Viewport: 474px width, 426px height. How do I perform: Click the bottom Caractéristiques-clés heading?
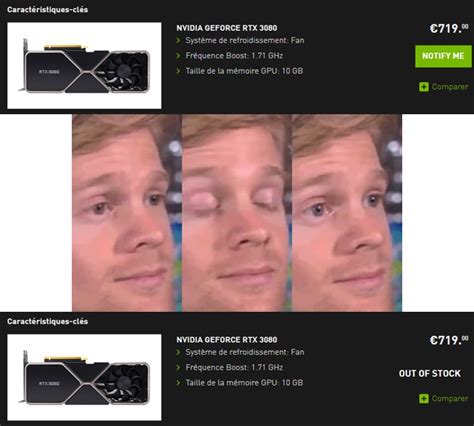(x=48, y=321)
